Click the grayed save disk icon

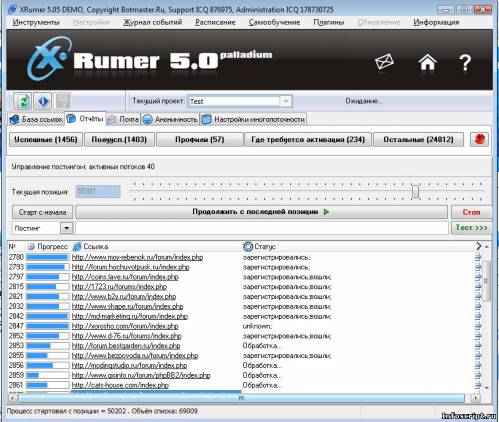(63, 101)
